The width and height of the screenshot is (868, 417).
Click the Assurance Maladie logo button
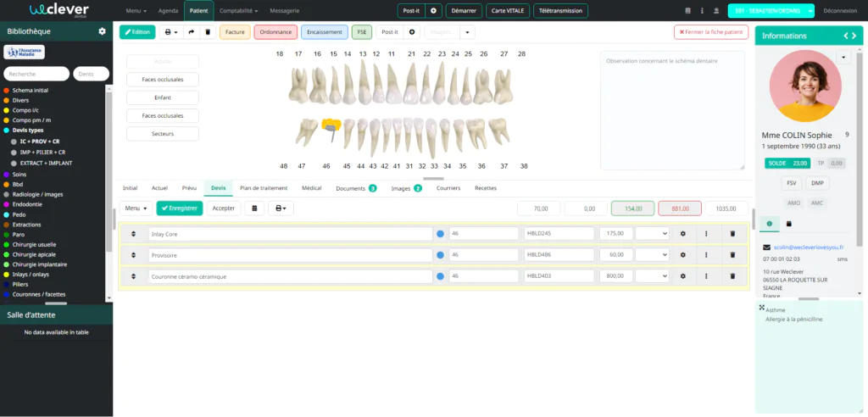coord(24,52)
